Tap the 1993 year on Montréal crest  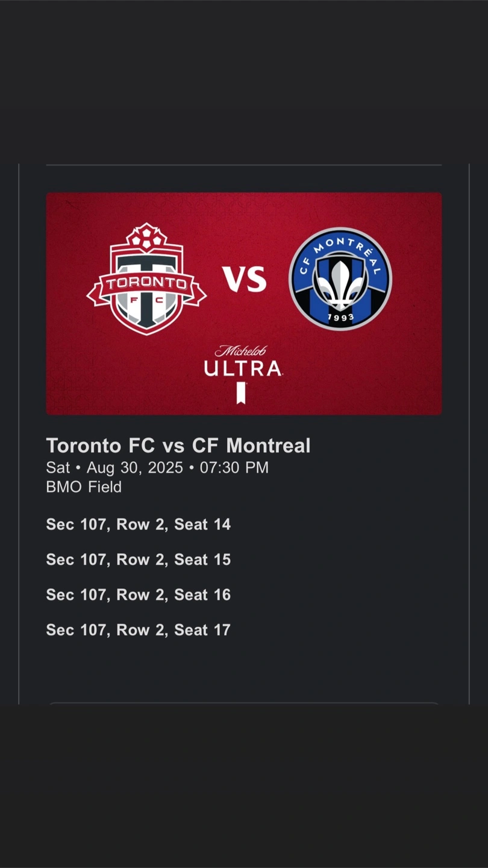(340, 316)
